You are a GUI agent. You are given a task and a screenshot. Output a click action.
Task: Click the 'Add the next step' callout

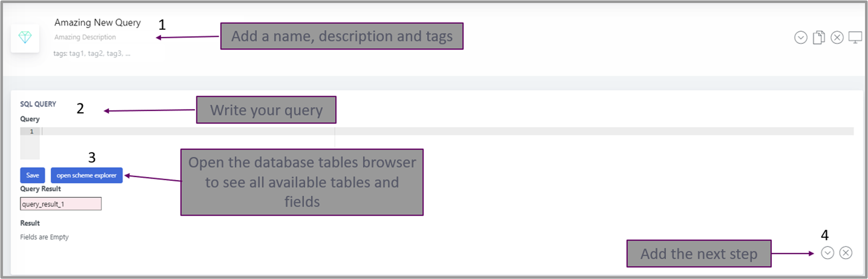tap(699, 254)
